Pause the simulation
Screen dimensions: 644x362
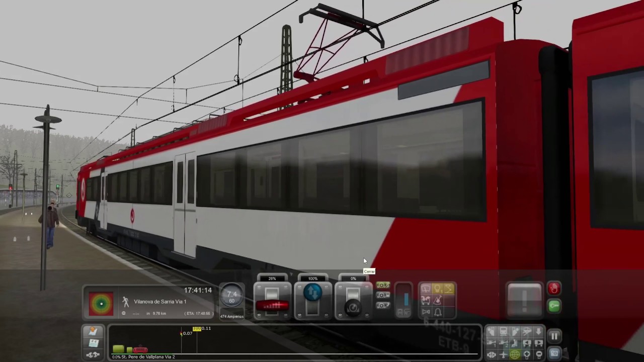tap(554, 336)
